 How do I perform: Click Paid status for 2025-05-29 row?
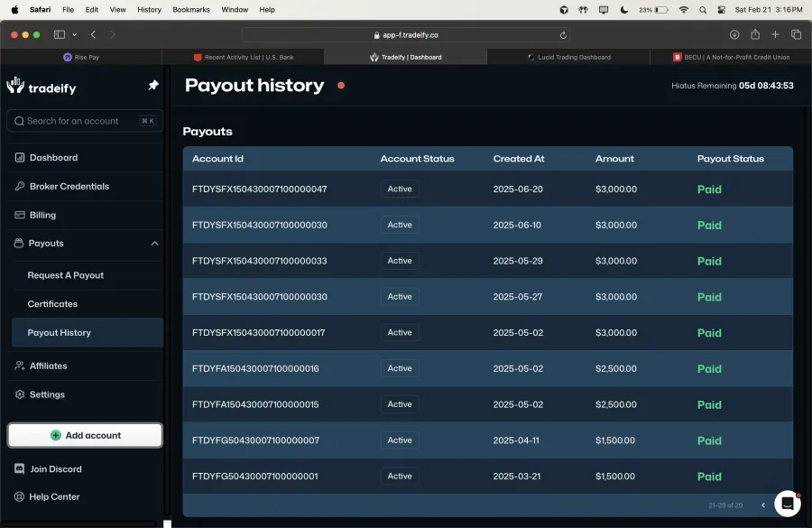tap(709, 261)
